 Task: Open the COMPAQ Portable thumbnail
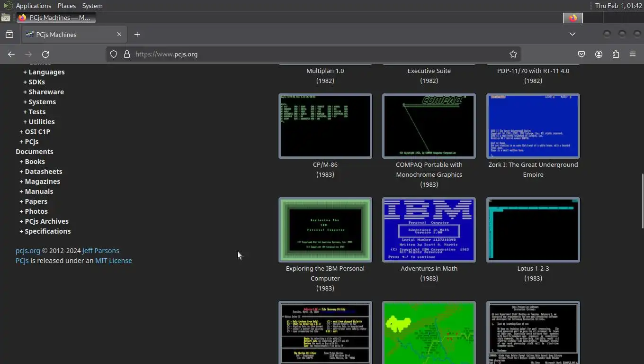pos(429,126)
